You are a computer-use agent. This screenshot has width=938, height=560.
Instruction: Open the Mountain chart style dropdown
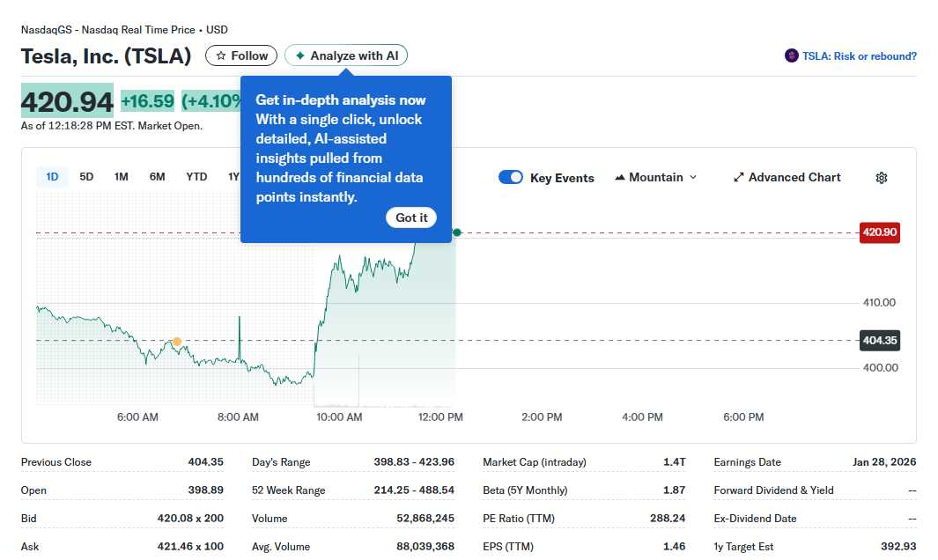(x=655, y=177)
